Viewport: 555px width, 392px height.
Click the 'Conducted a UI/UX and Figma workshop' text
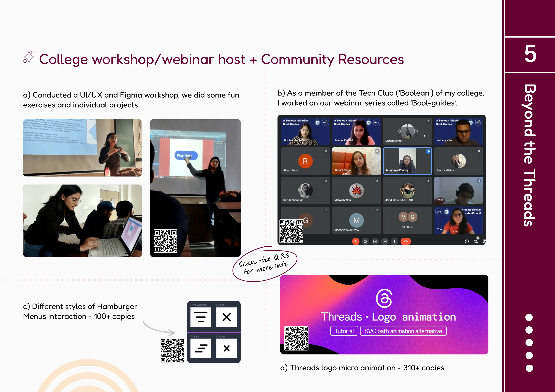click(x=131, y=100)
